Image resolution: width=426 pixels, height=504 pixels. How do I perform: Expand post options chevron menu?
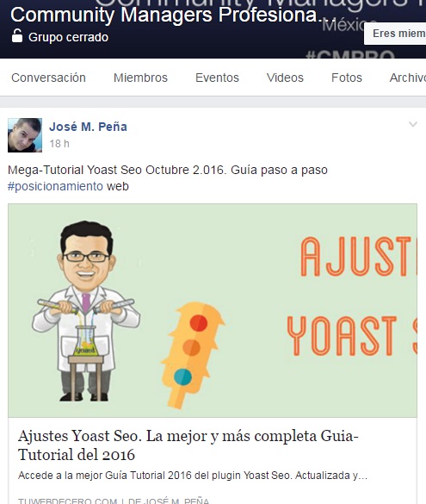pos(413,124)
